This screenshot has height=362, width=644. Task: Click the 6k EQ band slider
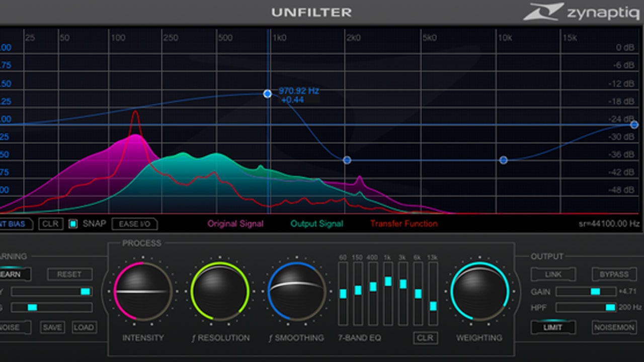(418, 294)
